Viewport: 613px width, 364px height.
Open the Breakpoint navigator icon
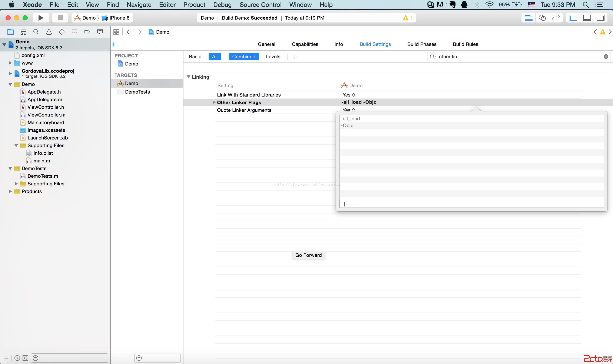(x=87, y=32)
